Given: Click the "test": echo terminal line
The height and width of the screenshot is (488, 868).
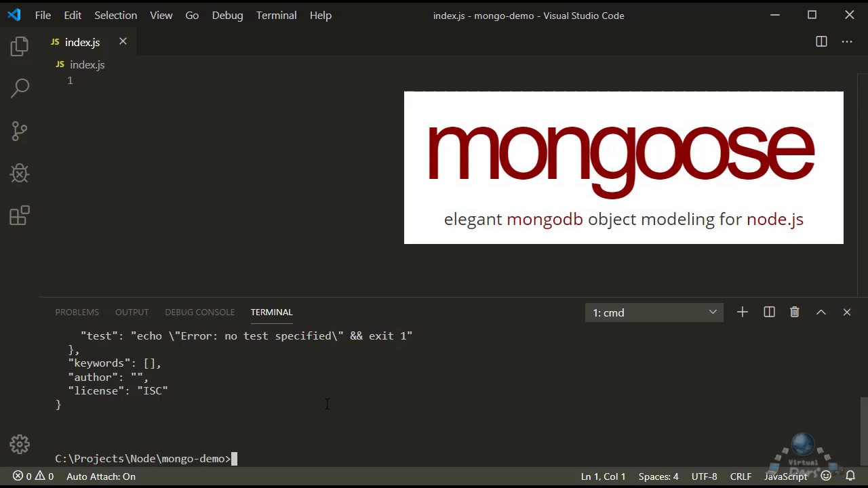Looking at the screenshot, I should pos(247,335).
